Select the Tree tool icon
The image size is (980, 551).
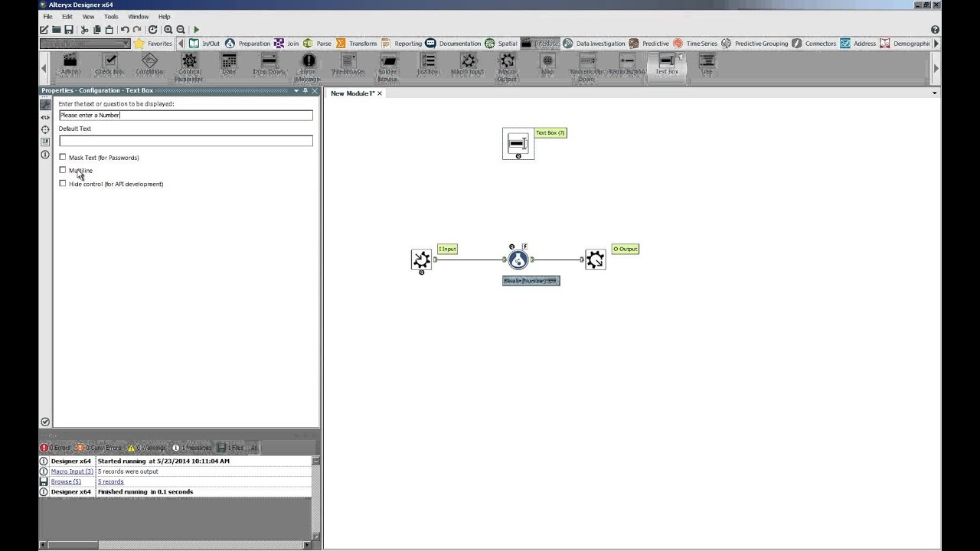tap(707, 64)
